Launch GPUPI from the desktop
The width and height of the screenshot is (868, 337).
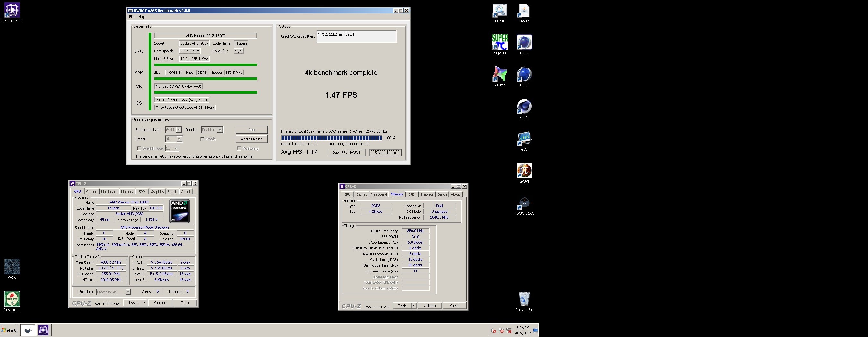524,173
